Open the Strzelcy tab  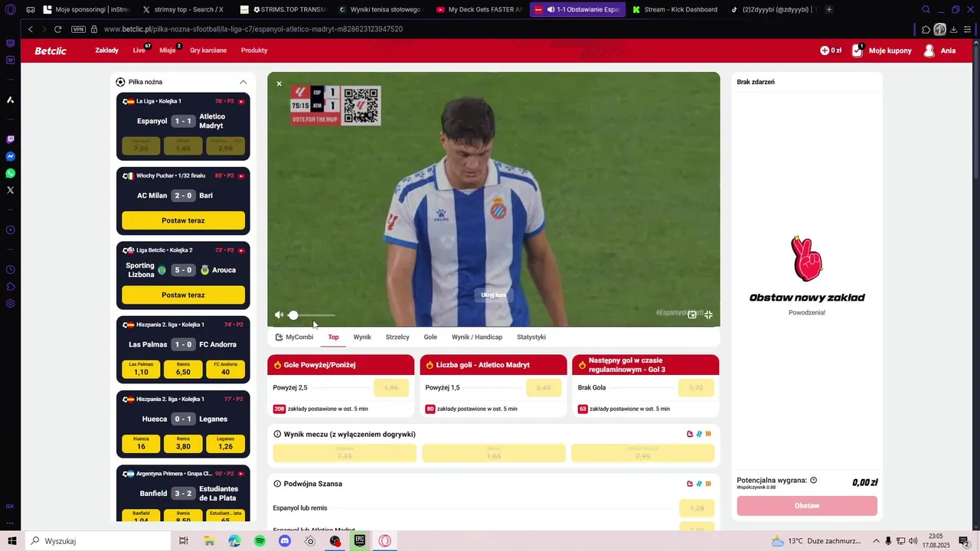click(397, 337)
